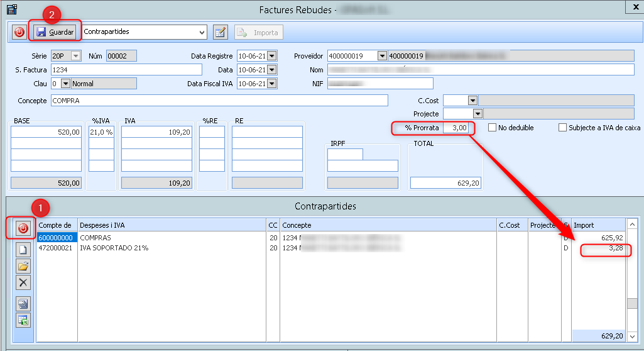The width and height of the screenshot is (644, 351).
Task: Export contrapartides to Excel spreadsheet icon
Action: (x=23, y=320)
